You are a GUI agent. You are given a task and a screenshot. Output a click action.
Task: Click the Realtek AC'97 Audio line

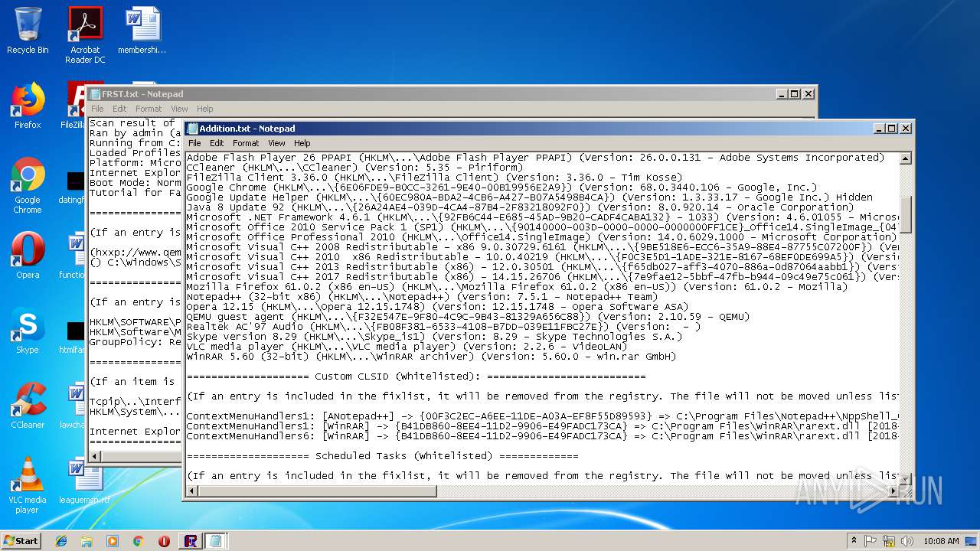pyautogui.click(x=443, y=327)
